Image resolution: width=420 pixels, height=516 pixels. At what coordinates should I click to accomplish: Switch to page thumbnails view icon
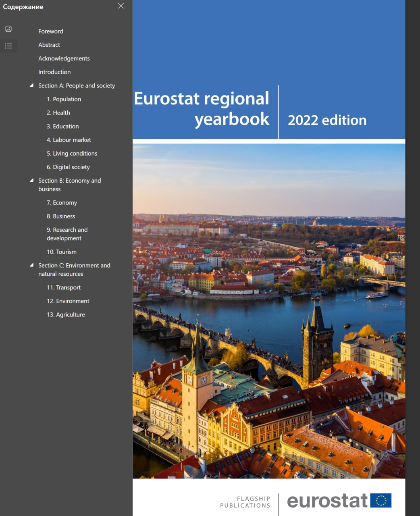click(8, 29)
